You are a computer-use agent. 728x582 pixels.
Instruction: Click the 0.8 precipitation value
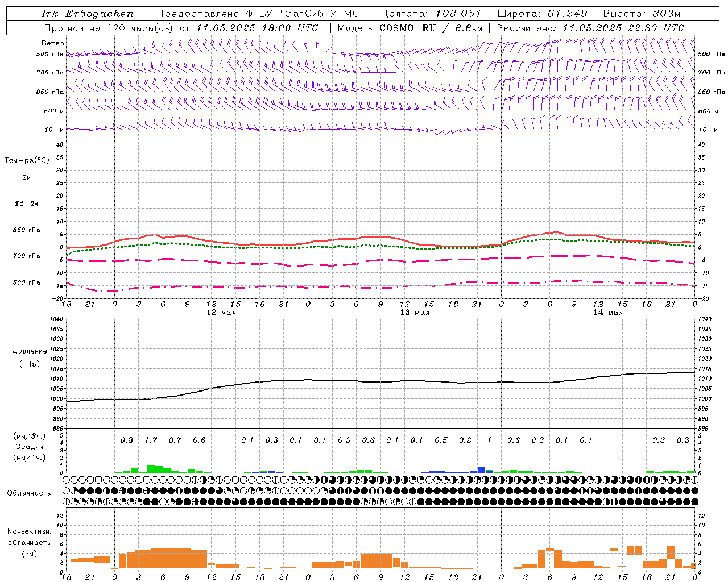(x=127, y=440)
